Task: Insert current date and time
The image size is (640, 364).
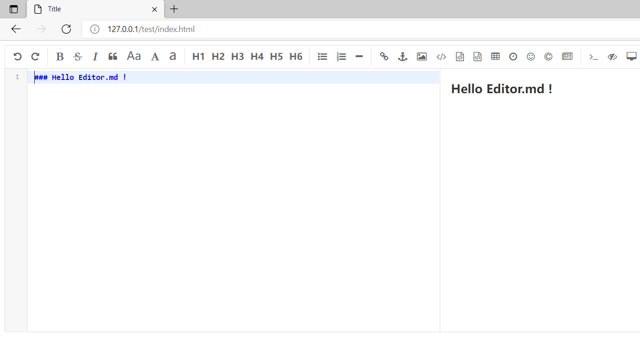Action: click(513, 57)
